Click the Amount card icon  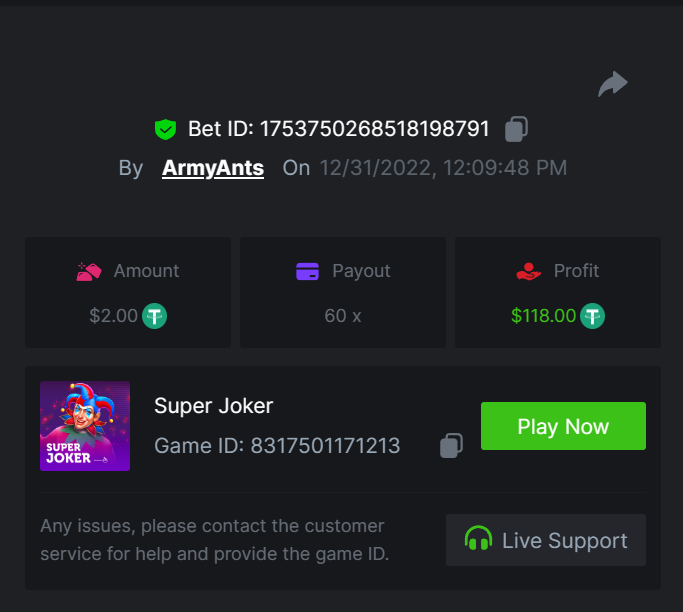click(x=89, y=271)
